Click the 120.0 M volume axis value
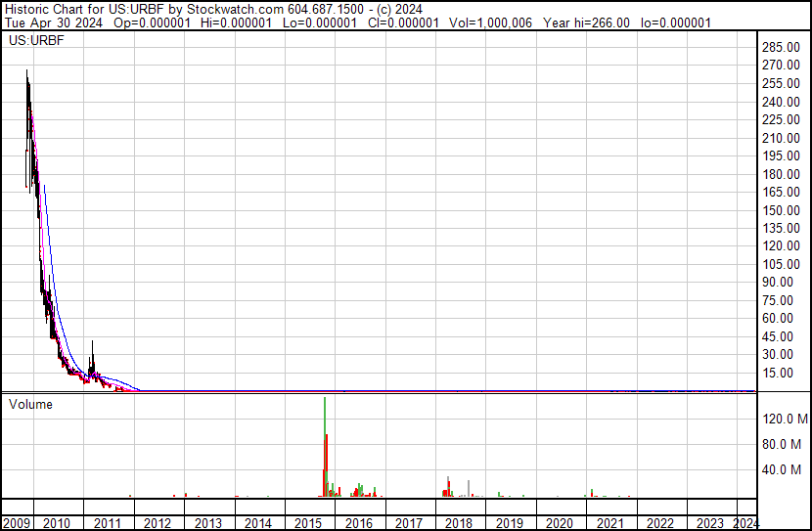Viewport: 812px width, 531px height. pos(785,419)
